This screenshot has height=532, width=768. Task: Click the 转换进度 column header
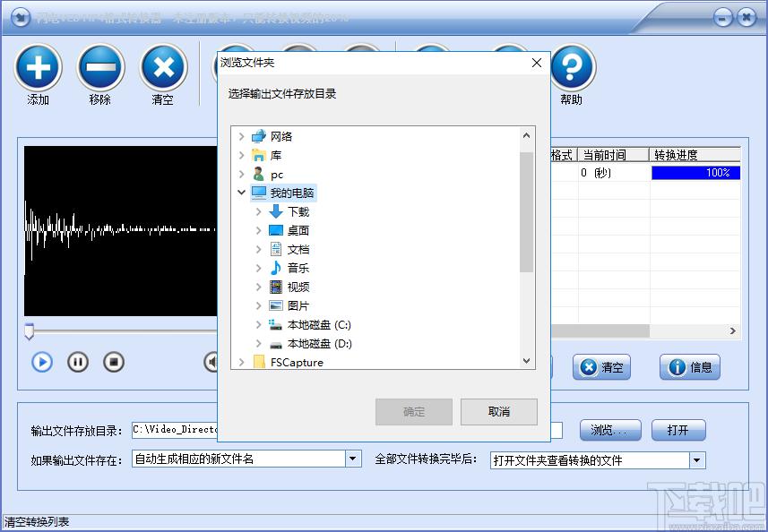point(695,155)
